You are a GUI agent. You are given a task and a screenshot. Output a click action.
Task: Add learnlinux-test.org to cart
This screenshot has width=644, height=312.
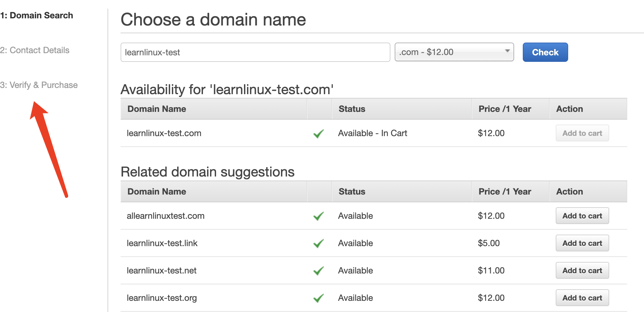click(582, 298)
